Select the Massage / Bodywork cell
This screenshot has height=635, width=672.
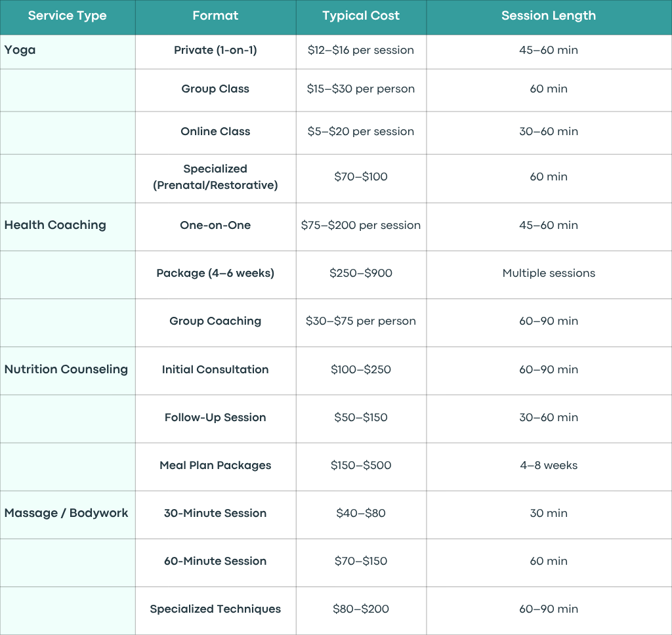click(x=68, y=514)
